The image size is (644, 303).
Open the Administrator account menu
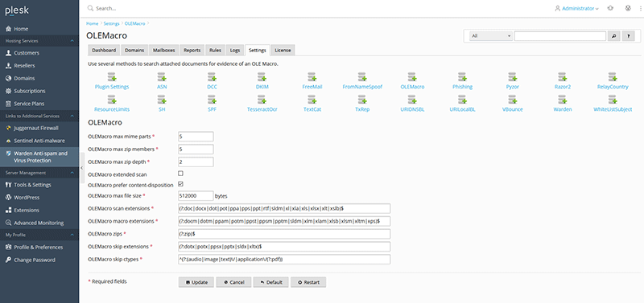click(x=576, y=8)
